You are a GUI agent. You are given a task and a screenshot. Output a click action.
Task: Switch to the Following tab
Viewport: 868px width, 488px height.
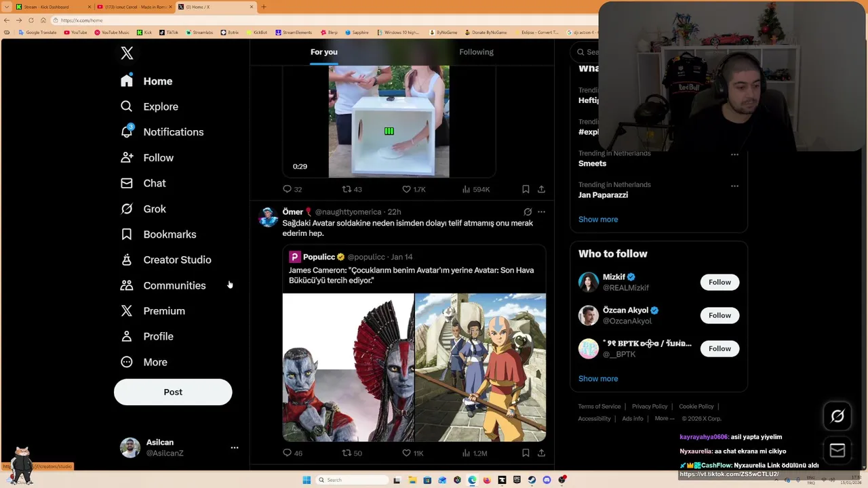click(476, 52)
